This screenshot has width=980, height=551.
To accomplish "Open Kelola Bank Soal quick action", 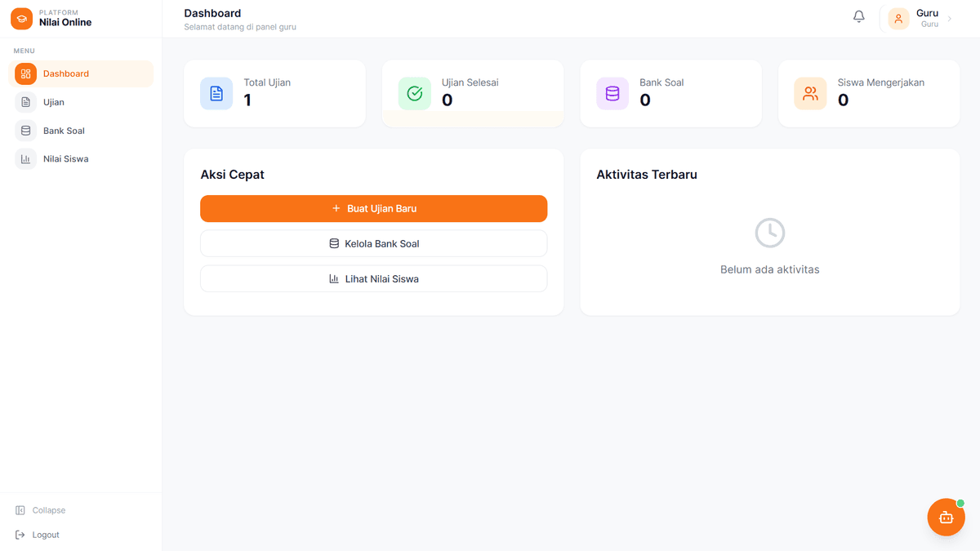I will [373, 243].
